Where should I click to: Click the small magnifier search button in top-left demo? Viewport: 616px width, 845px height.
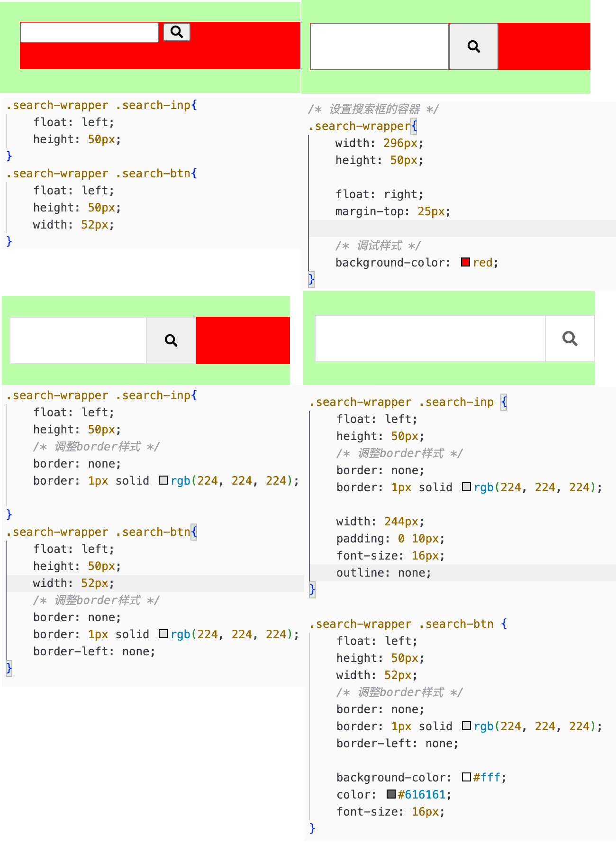pyautogui.click(x=177, y=32)
